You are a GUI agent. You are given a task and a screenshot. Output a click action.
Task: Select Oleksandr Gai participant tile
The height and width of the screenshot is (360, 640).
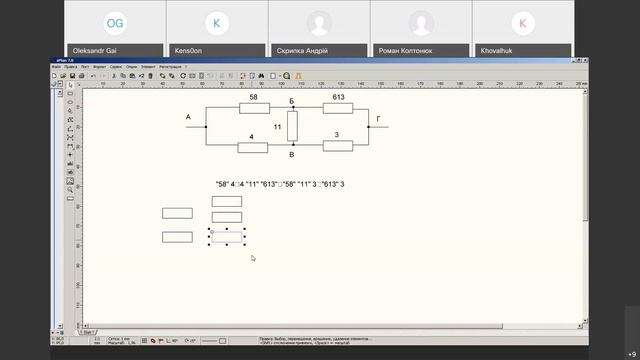[115, 29]
